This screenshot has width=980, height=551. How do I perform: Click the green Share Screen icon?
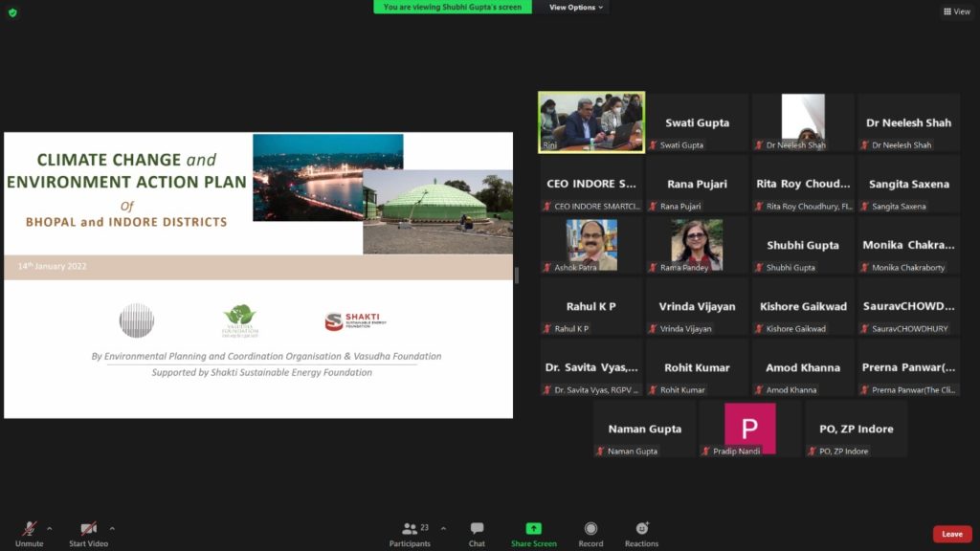click(x=533, y=528)
